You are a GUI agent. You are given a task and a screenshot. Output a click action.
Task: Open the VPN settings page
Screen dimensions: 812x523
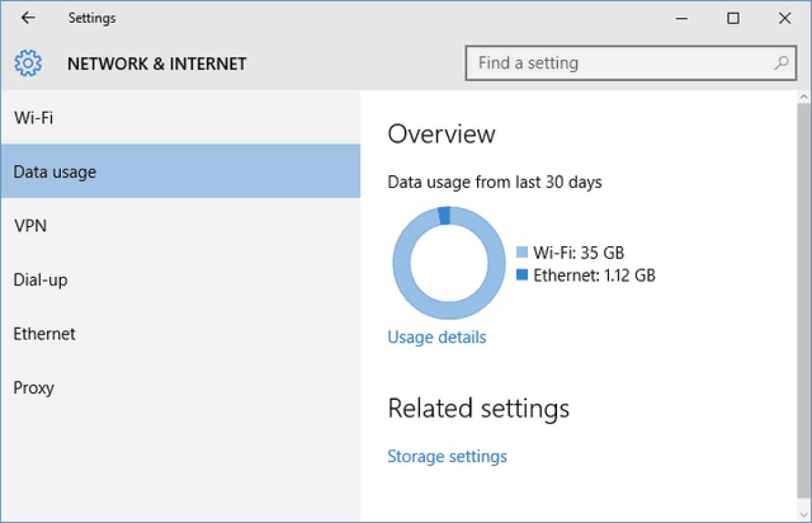30,225
